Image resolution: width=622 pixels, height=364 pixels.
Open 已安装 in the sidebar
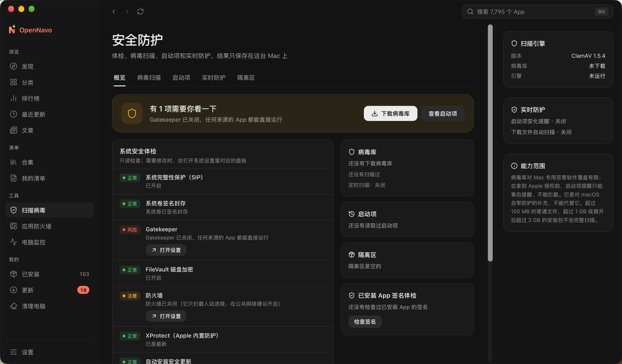click(49, 274)
